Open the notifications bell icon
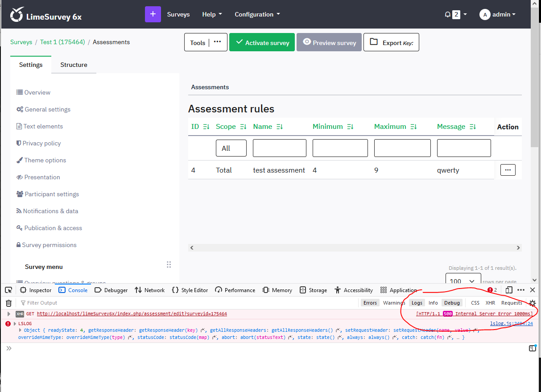 click(x=448, y=15)
